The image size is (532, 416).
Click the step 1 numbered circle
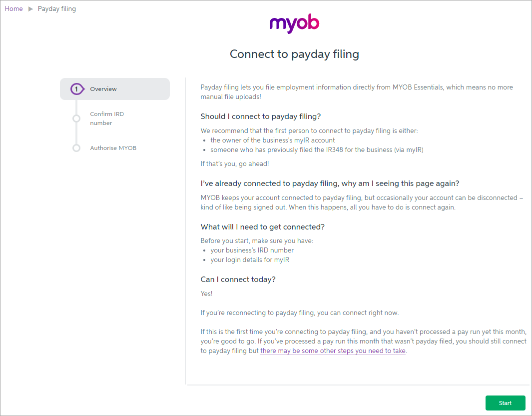point(76,89)
